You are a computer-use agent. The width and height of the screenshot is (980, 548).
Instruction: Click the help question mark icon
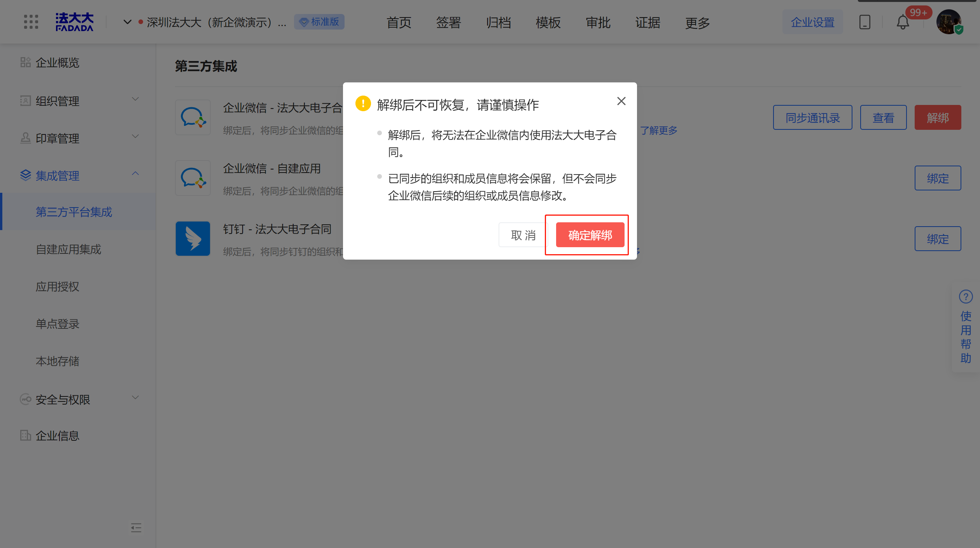[966, 297]
